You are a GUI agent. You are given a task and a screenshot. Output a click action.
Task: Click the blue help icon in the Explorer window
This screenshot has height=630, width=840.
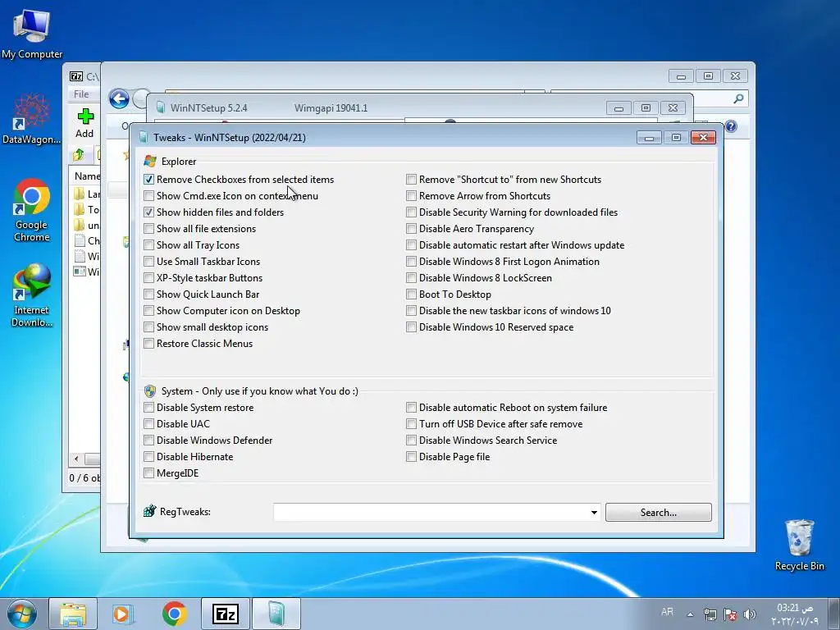click(731, 126)
